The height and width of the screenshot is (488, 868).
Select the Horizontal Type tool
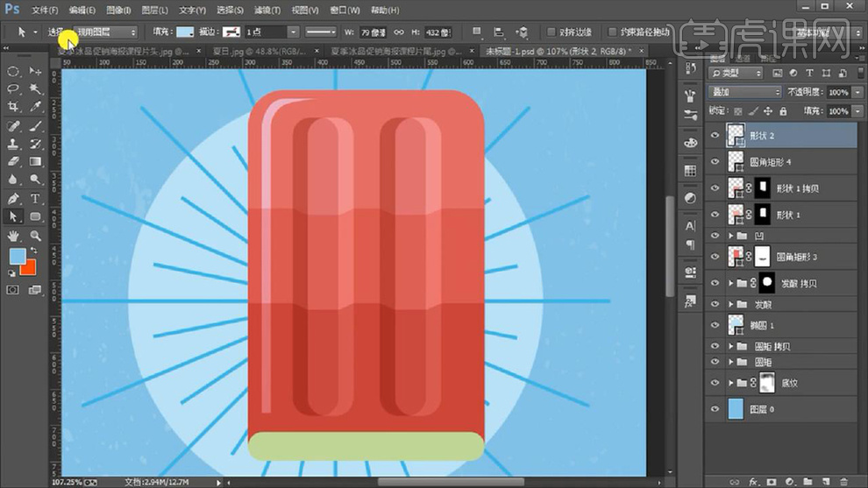click(x=35, y=198)
